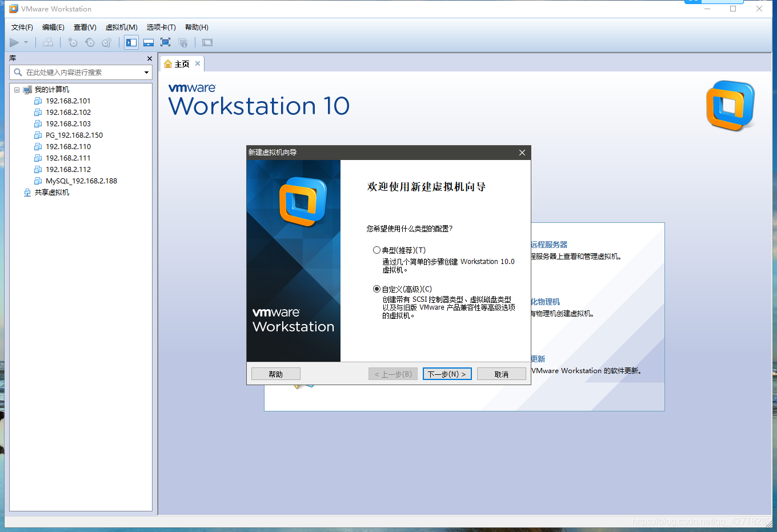The image size is (777, 532).
Task: Click the power on play icon
Action: point(14,42)
